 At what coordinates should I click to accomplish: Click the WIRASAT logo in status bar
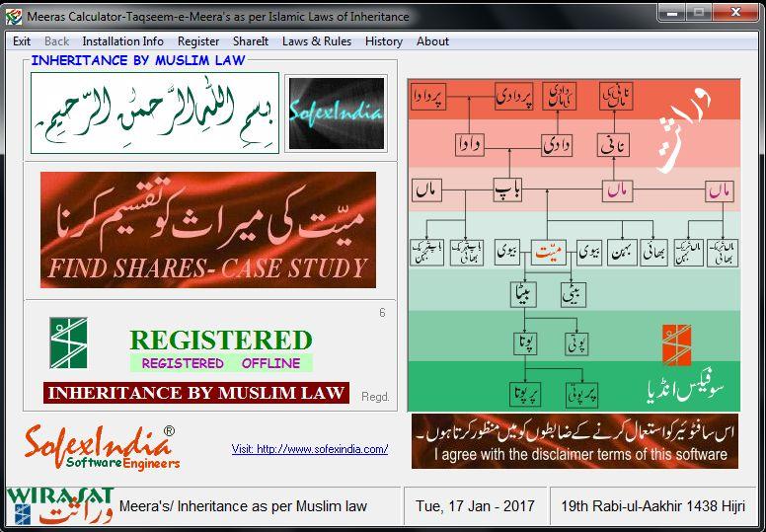coord(59,506)
